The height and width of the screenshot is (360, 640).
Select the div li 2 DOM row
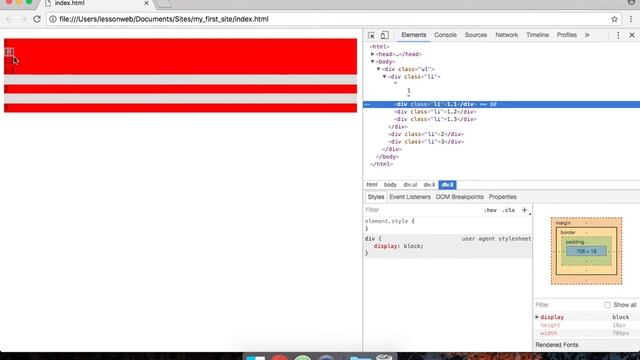click(502, 134)
